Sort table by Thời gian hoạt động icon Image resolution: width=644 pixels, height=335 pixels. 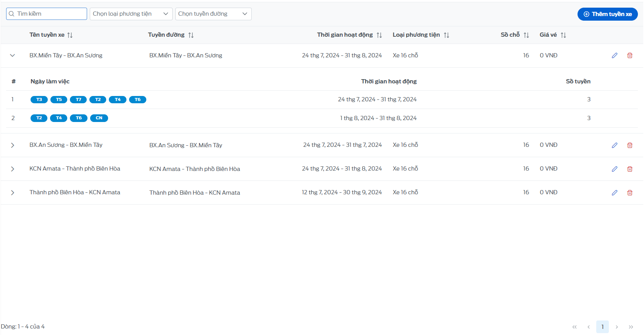tap(379, 35)
